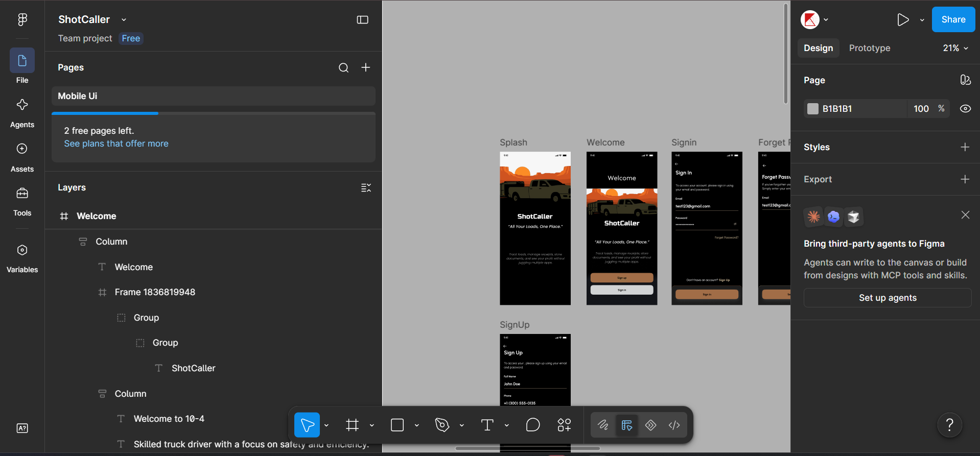Switch to component mode diamond icon in toolbar
Image resolution: width=980 pixels, height=456 pixels.
(650, 425)
